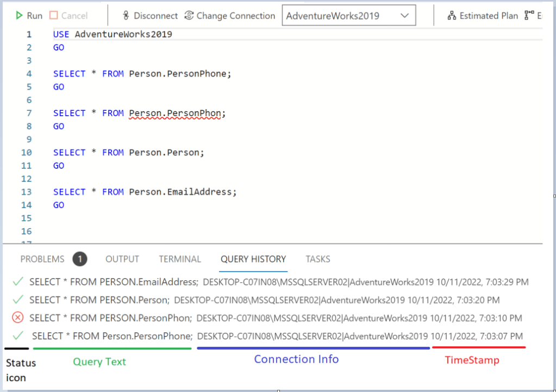Click the Disconnect plug icon
This screenshot has height=392, width=556.
(126, 16)
